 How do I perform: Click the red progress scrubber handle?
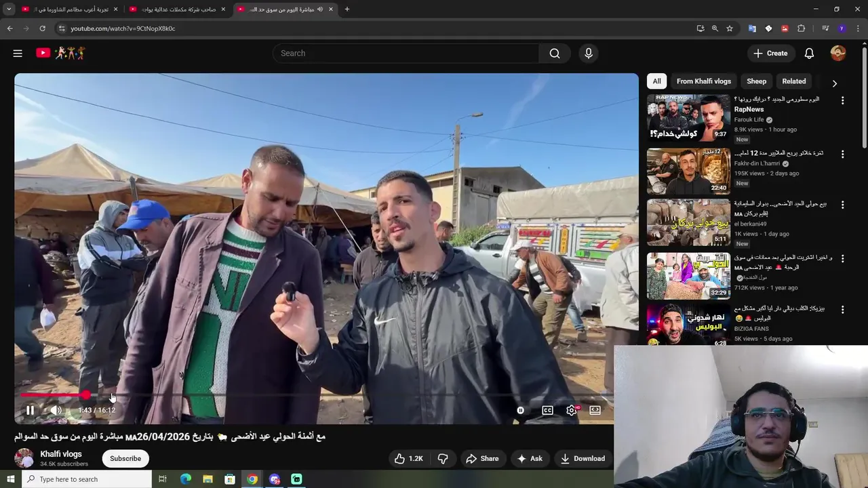[85, 395]
